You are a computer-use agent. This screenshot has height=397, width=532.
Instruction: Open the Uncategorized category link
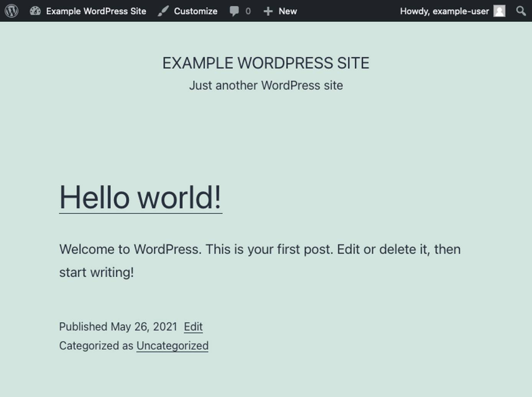[172, 345]
